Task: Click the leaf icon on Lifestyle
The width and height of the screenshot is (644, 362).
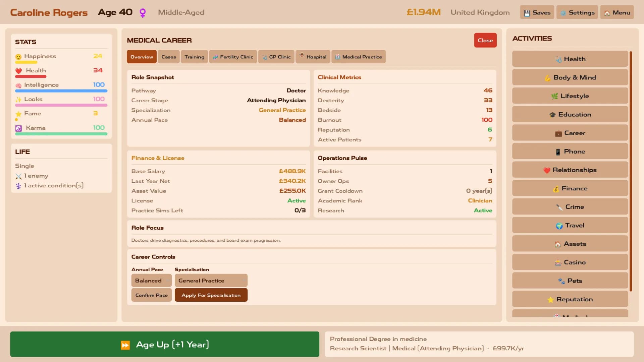Action: pyautogui.click(x=555, y=96)
